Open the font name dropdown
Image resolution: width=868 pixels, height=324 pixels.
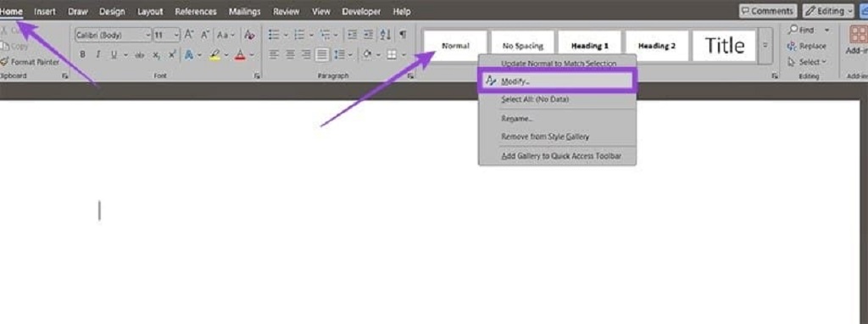click(147, 35)
